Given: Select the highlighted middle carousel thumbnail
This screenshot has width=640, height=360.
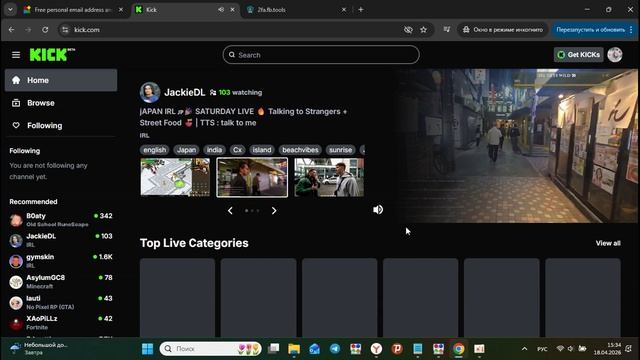Looking at the screenshot, I should click(252, 177).
